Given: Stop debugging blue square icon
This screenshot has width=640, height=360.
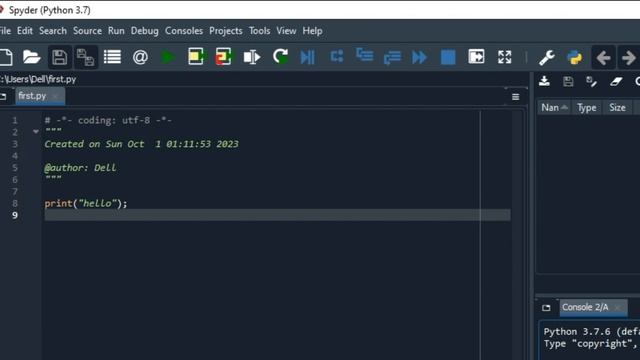Looking at the screenshot, I should (x=448, y=57).
